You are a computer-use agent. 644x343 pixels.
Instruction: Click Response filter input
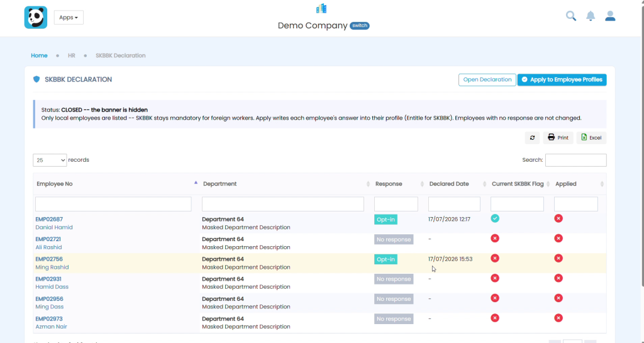[x=396, y=204]
